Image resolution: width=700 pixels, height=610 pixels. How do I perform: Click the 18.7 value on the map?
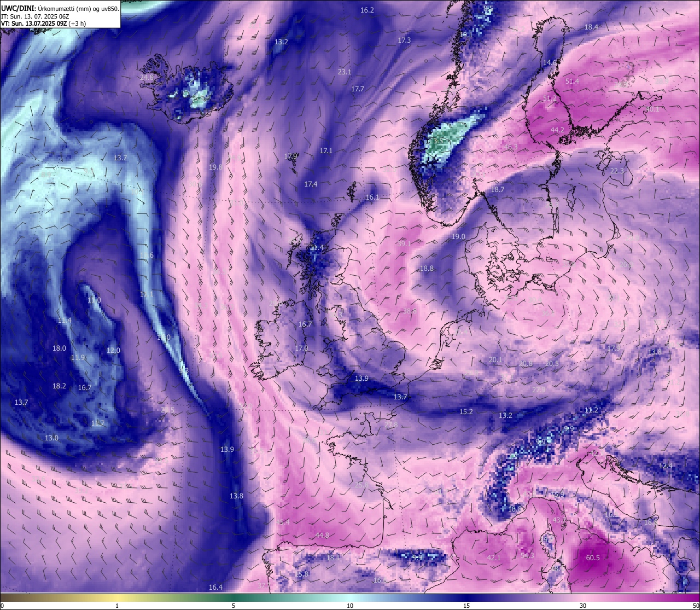click(498, 189)
